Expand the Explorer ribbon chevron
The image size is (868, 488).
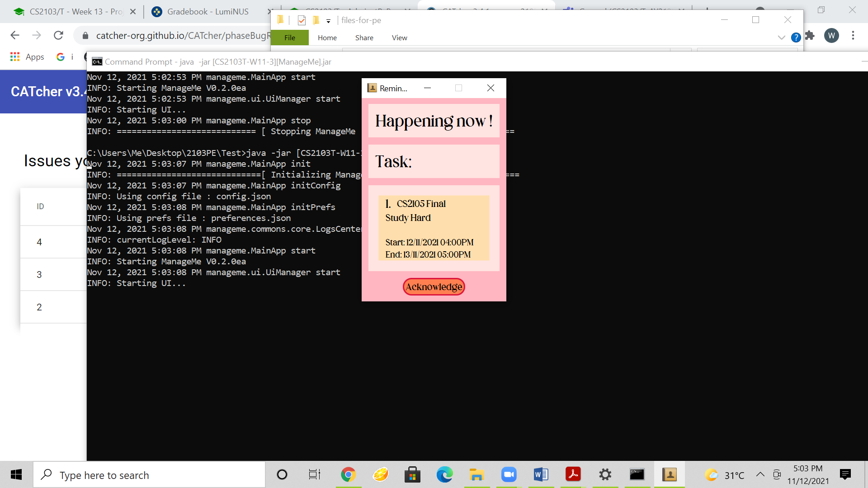pos(781,38)
